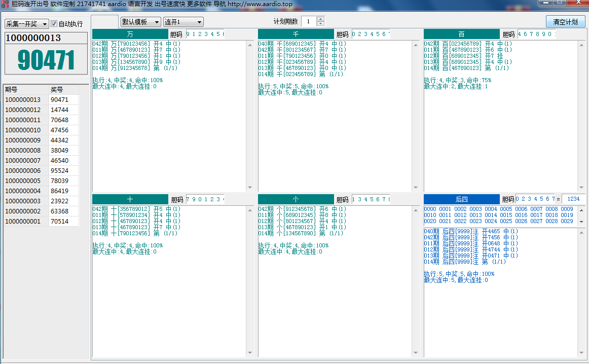
Task: Click the 清空计划 button
Action: click(x=565, y=22)
